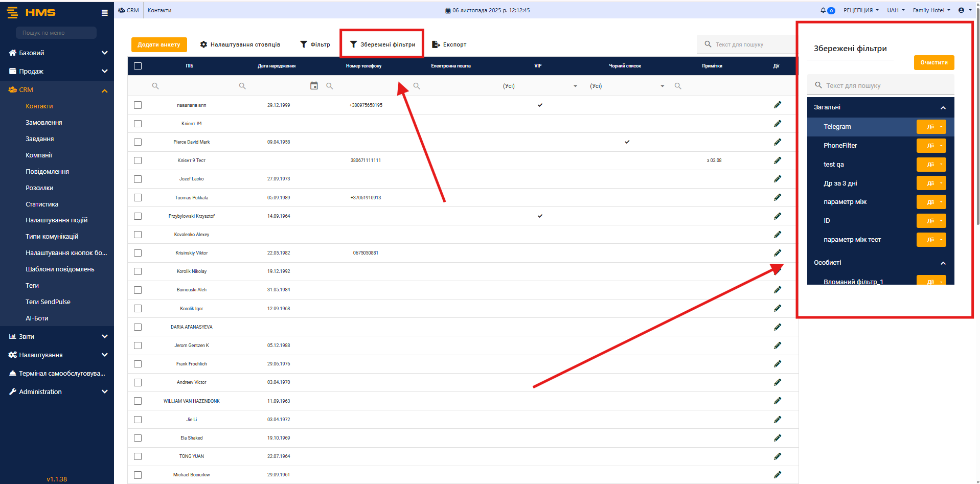Open calendar picker in birth date filter
The width and height of the screenshot is (980, 484).
pos(314,86)
